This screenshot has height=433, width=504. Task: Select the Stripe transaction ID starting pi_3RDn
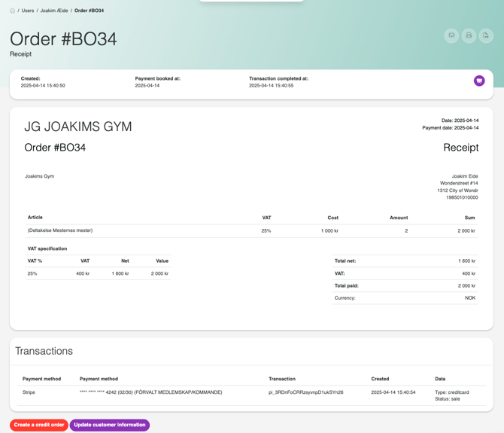(x=305, y=392)
